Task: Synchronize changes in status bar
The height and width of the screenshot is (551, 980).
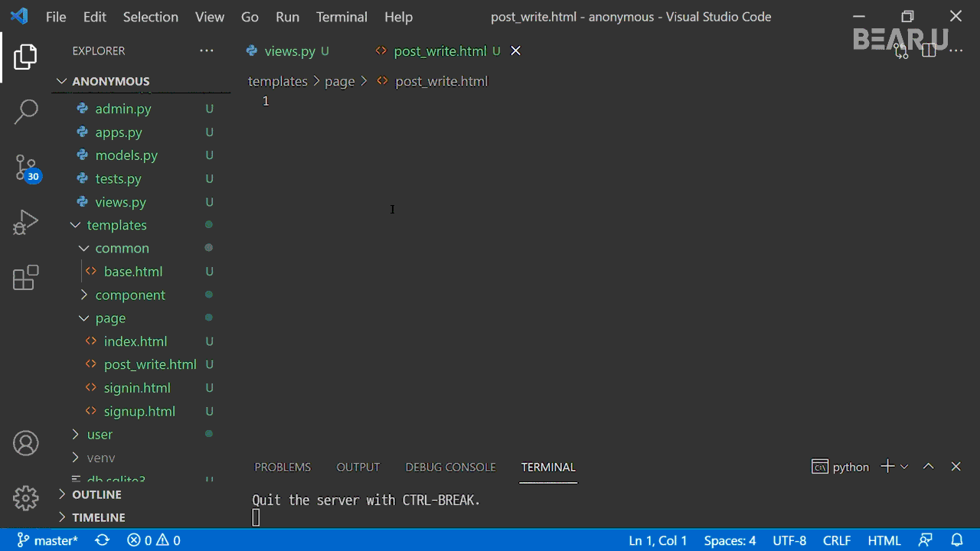Action: pos(102,540)
